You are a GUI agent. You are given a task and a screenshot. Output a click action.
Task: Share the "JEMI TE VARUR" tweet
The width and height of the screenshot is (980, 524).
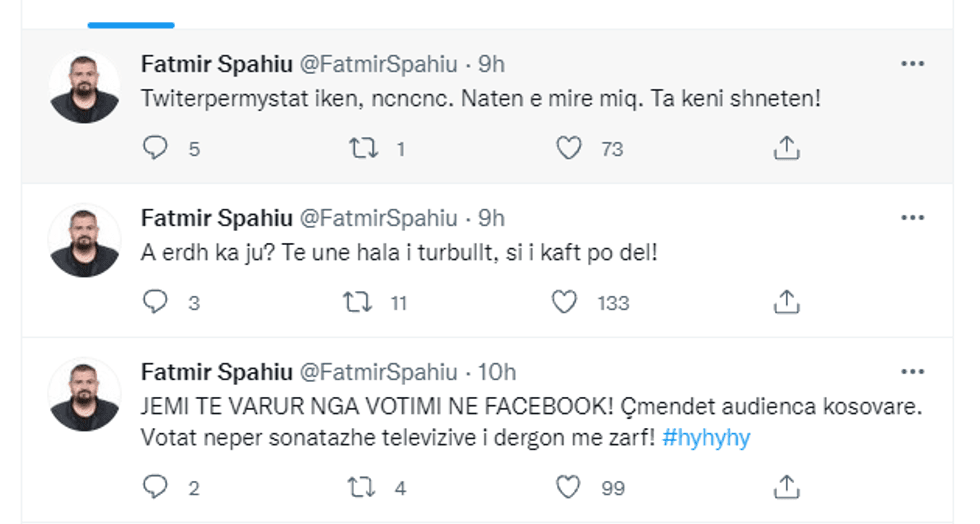pos(787,487)
